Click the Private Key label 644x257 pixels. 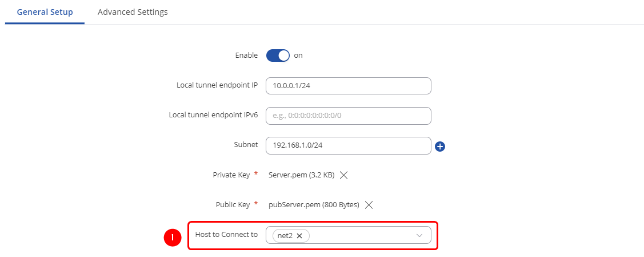point(231,175)
